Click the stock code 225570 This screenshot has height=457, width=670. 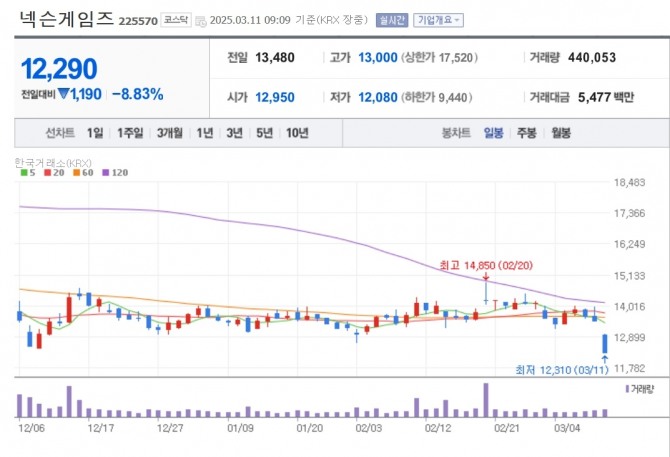pos(138,21)
